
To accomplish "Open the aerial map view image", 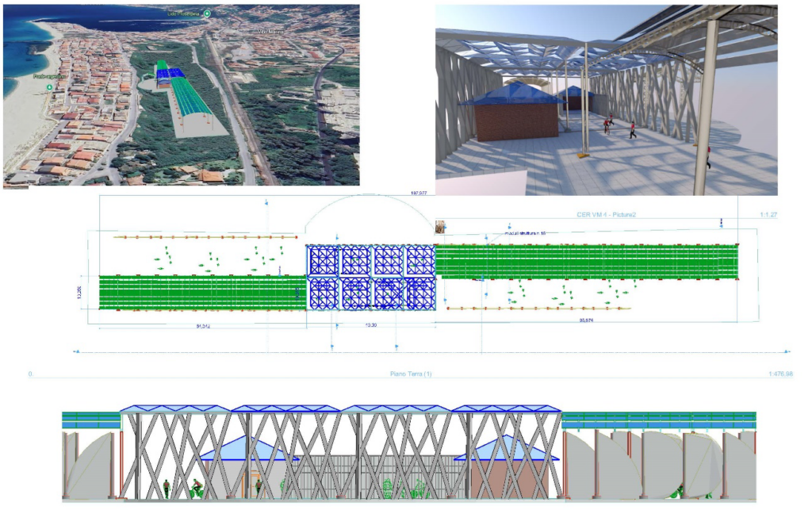I will pyautogui.click(x=182, y=95).
